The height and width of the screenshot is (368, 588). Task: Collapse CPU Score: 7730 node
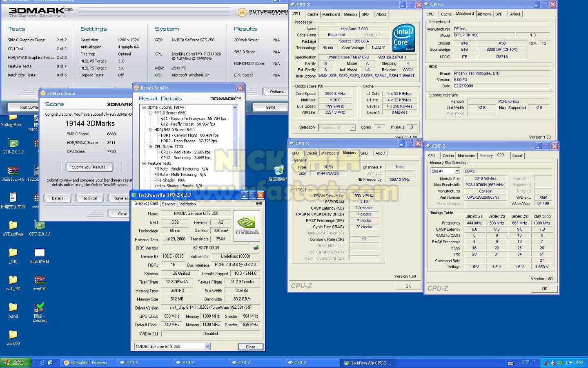tap(151, 146)
